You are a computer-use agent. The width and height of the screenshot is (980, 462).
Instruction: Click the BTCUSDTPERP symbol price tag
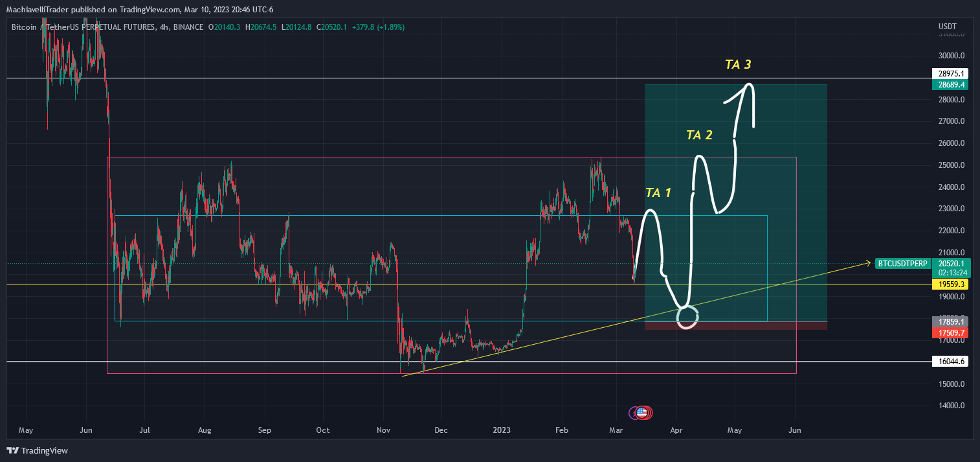[902, 263]
